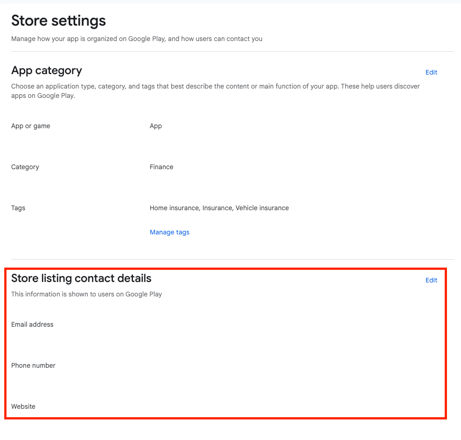461x440 pixels.
Task: Click the 'Choose an application type' description text
Action: coord(215,91)
